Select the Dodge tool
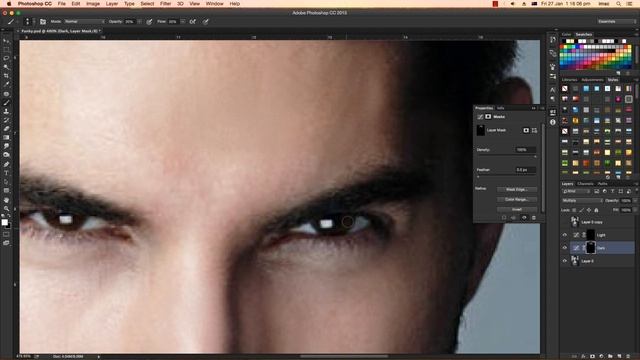The height and width of the screenshot is (360, 640). click(x=6, y=155)
